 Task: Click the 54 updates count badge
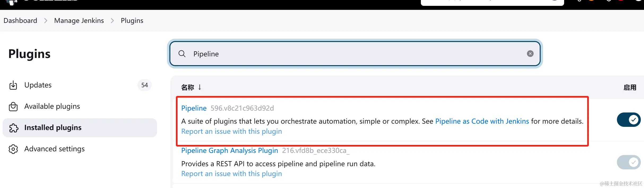[x=144, y=85]
